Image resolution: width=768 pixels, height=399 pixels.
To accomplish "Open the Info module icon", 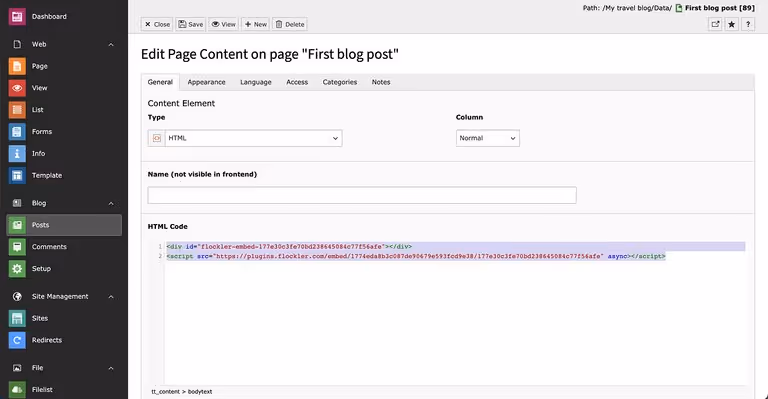I will 17,154.
